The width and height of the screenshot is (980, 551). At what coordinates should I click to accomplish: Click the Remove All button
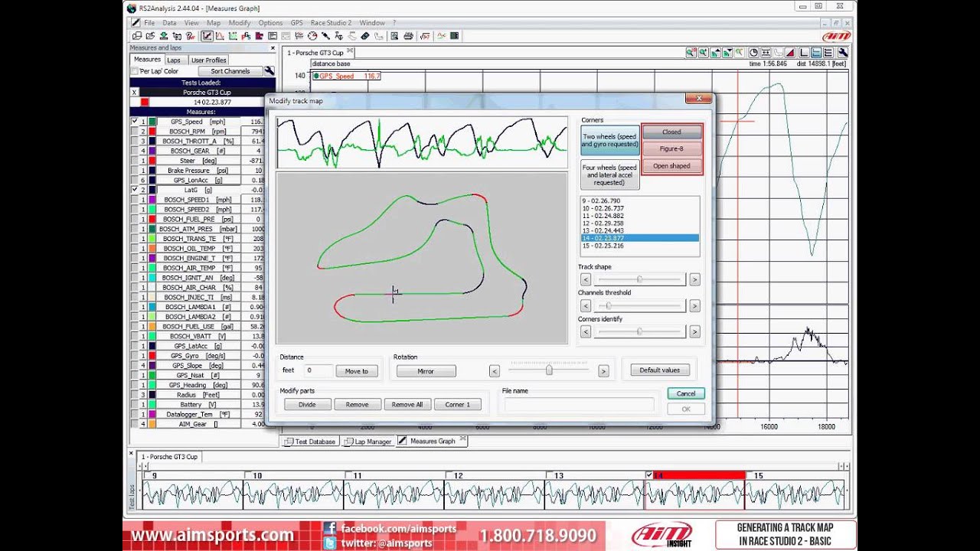407,404
